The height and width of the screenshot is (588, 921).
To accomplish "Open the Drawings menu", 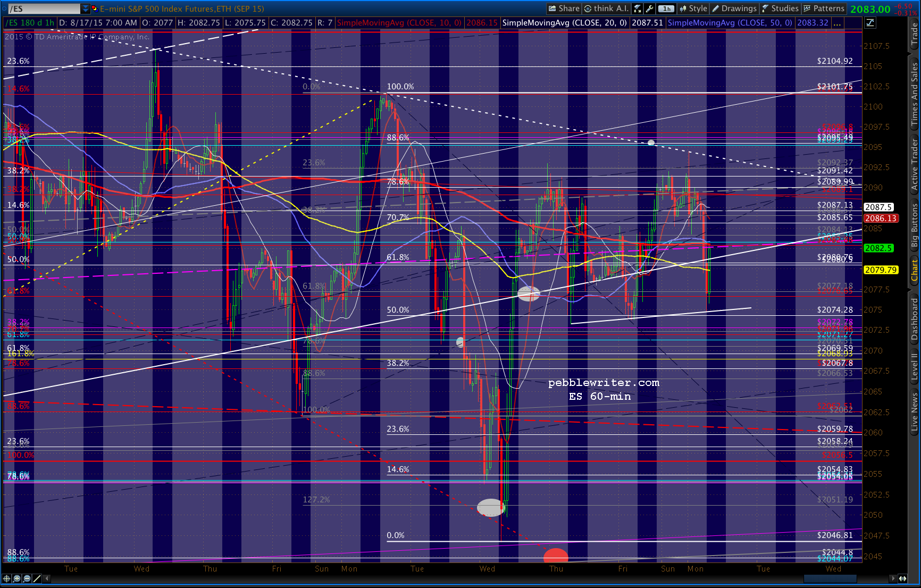I will (734, 9).
